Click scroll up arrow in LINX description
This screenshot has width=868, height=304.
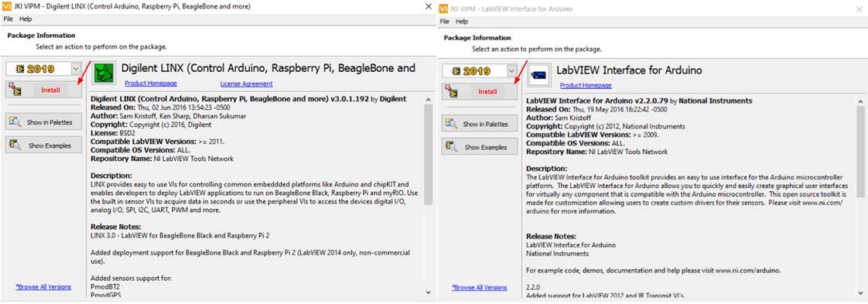[428, 99]
